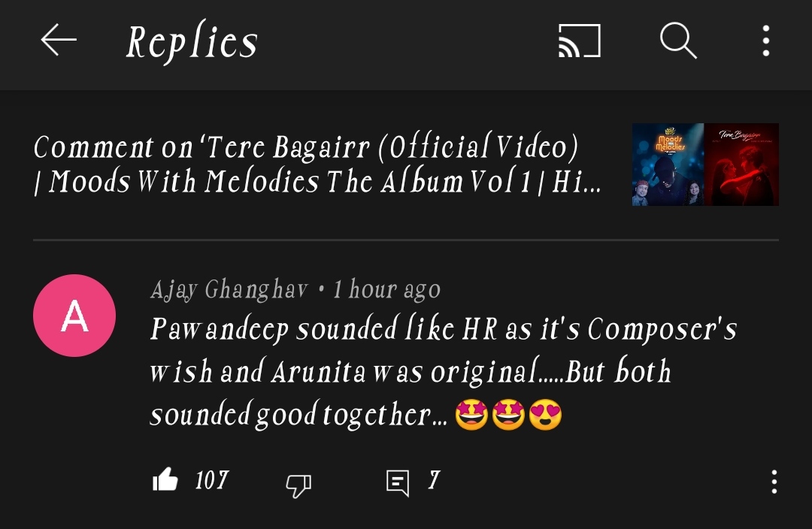Tap the '1 hour ago' timestamp

click(386, 289)
